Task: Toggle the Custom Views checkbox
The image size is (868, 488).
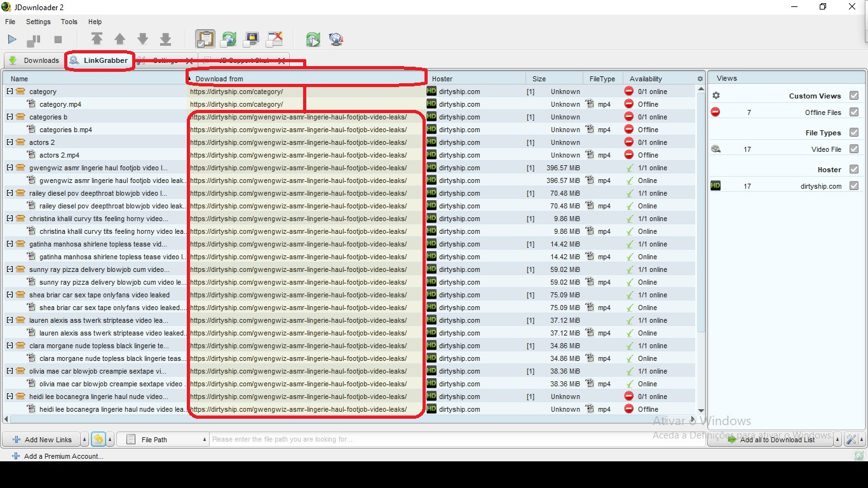Action: point(853,95)
